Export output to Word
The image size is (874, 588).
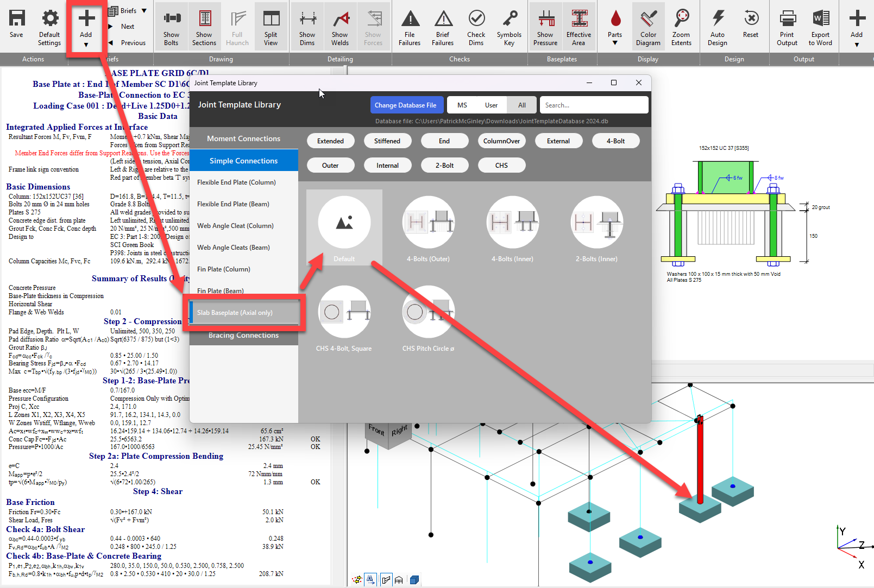pos(820,27)
